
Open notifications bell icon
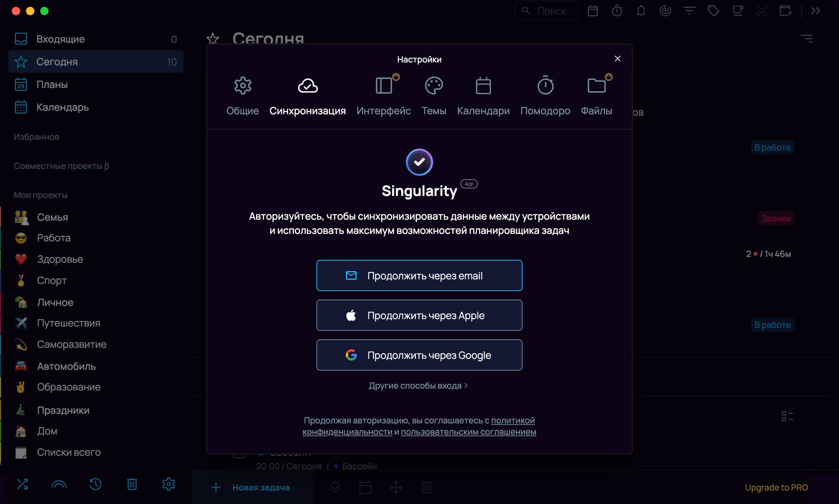point(641,11)
